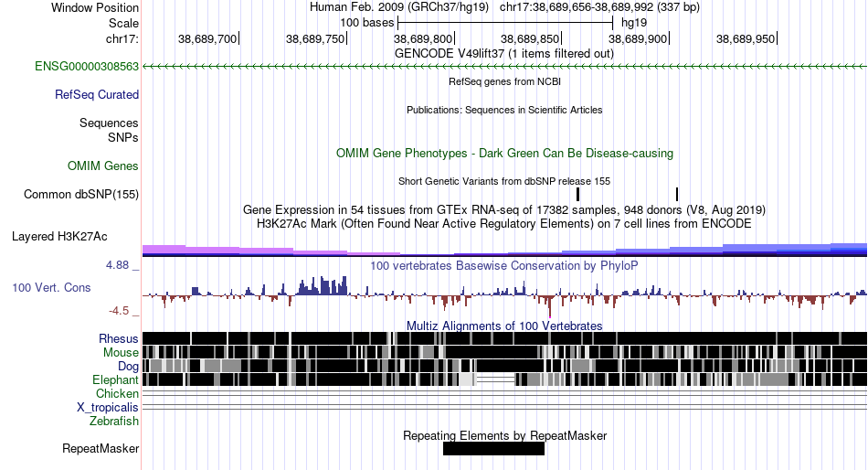Select the Mouse alignment row label

121,353
